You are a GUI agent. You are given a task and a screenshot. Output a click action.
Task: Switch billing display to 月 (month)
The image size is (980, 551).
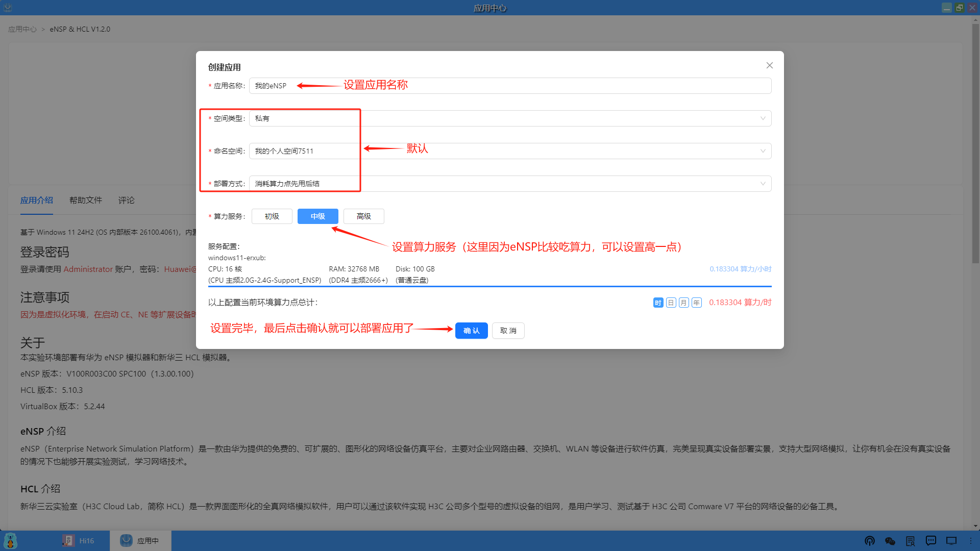(683, 302)
